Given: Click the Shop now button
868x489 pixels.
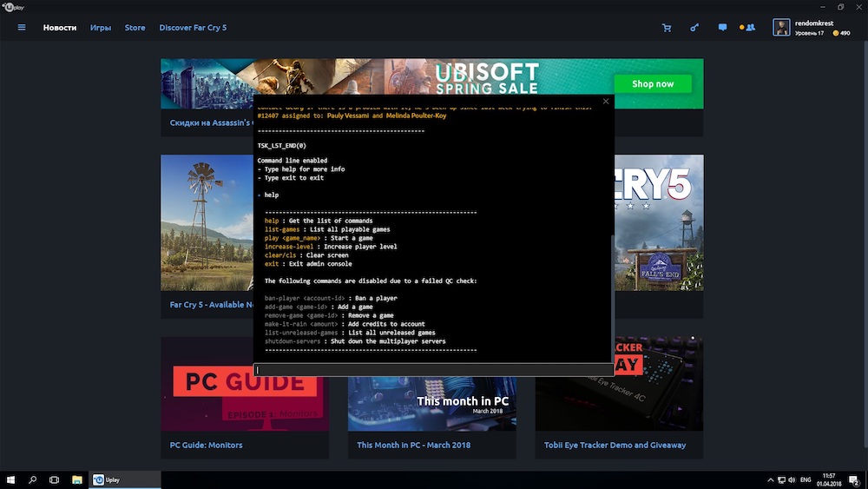Looking at the screenshot, I should coord(653,83).
